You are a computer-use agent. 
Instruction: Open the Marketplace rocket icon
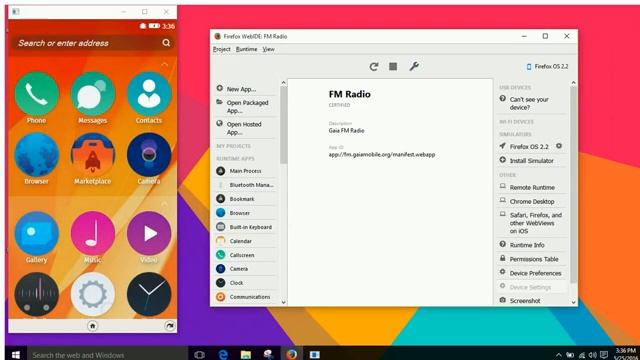(93, 155)
